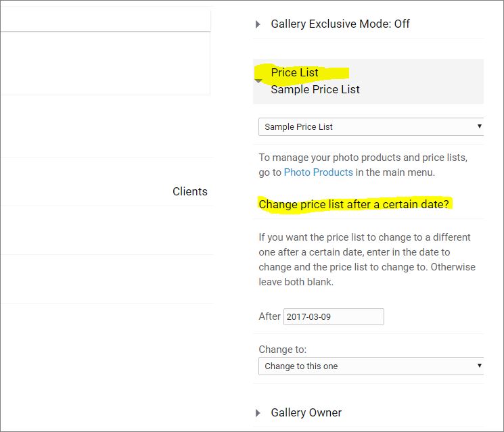Open the Sample Price List dropdown
Image resolution: width=504 pixels, height=432 pixels.
(x=371, y=127)
